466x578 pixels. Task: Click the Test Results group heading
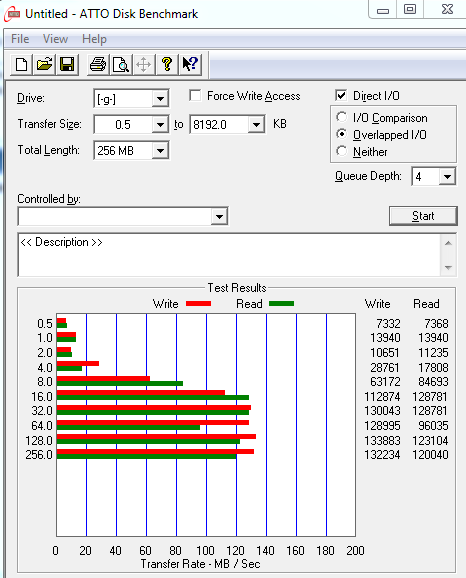[x=237, y=288]
